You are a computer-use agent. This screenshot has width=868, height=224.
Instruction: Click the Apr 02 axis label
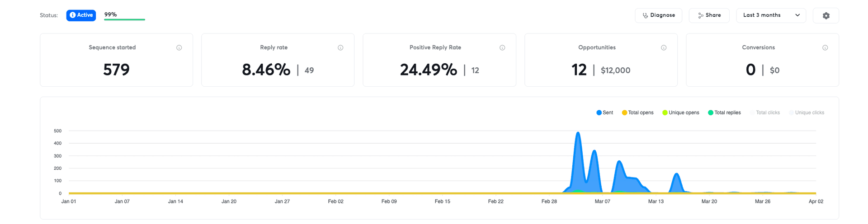coord(816,201)
